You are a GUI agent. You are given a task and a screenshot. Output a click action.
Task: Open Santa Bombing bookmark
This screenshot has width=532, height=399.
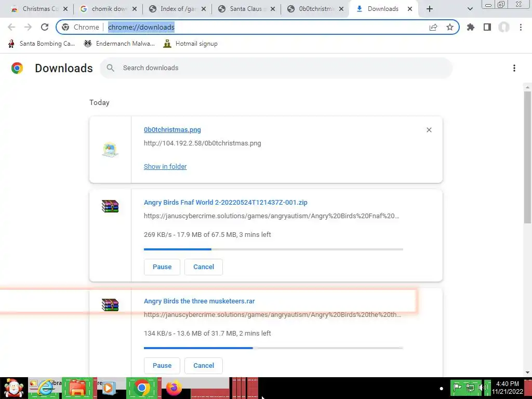pyautogui.click(x=42, y=44)
